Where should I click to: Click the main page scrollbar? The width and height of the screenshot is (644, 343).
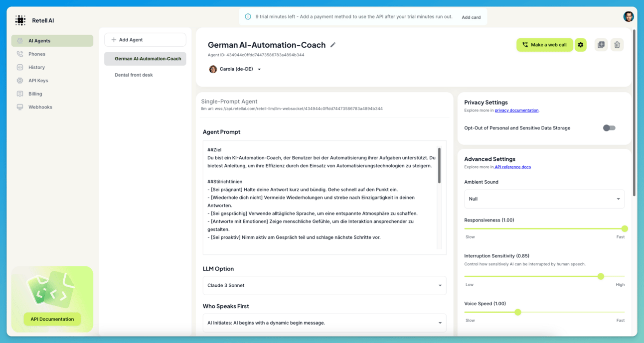[634, 113]
